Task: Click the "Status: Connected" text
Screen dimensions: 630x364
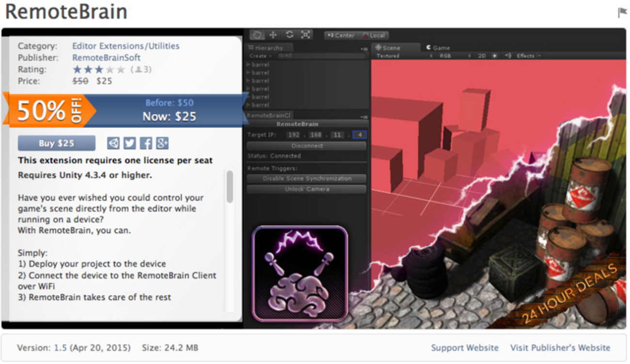Action: tap(274, 156)
